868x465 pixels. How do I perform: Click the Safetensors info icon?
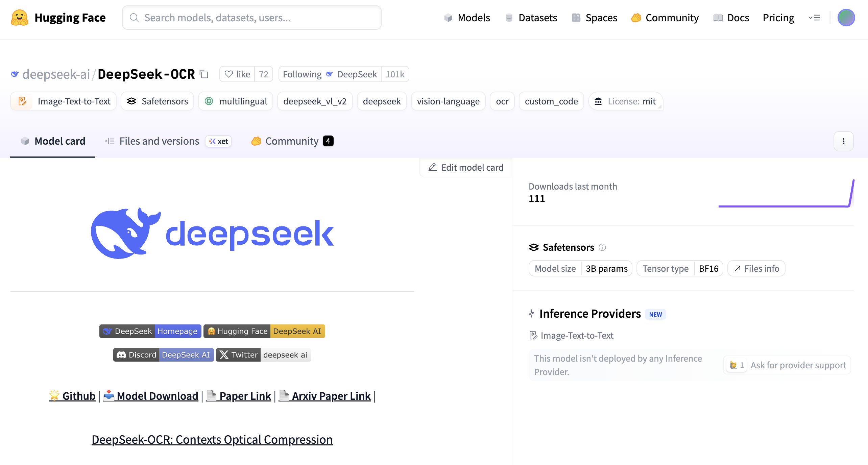602,247
